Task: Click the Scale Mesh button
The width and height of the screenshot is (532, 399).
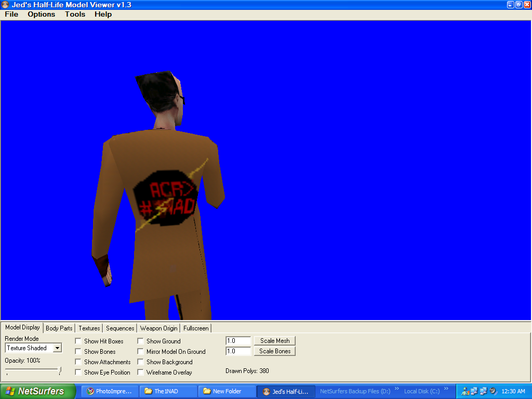Action: [275, 341]
